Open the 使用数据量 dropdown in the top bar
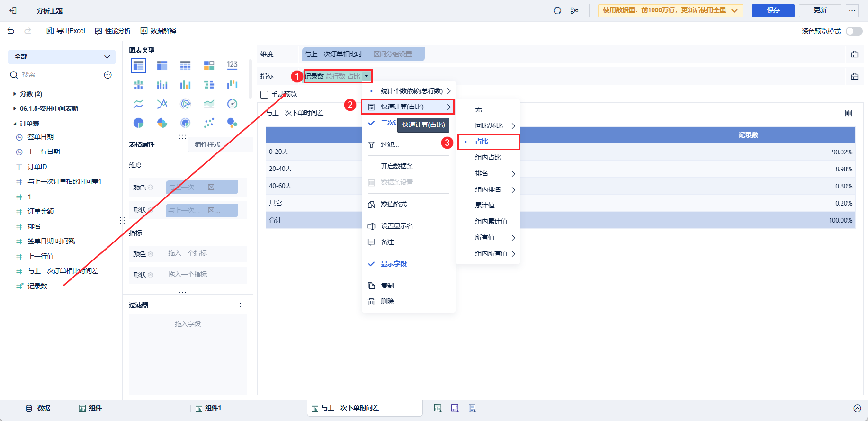 (x=671, y=10)
